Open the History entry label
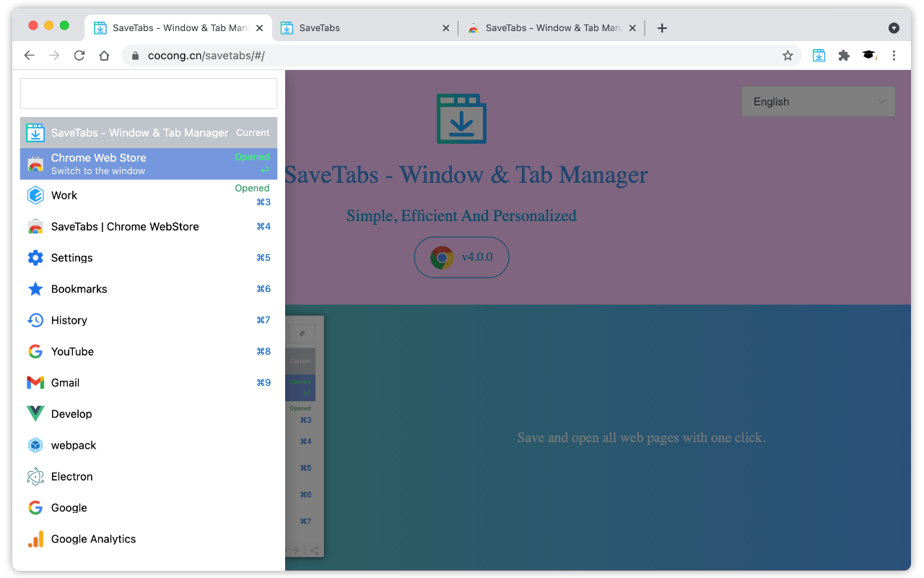The height and width of the screenshot is (578, 924). click(69, 320)
